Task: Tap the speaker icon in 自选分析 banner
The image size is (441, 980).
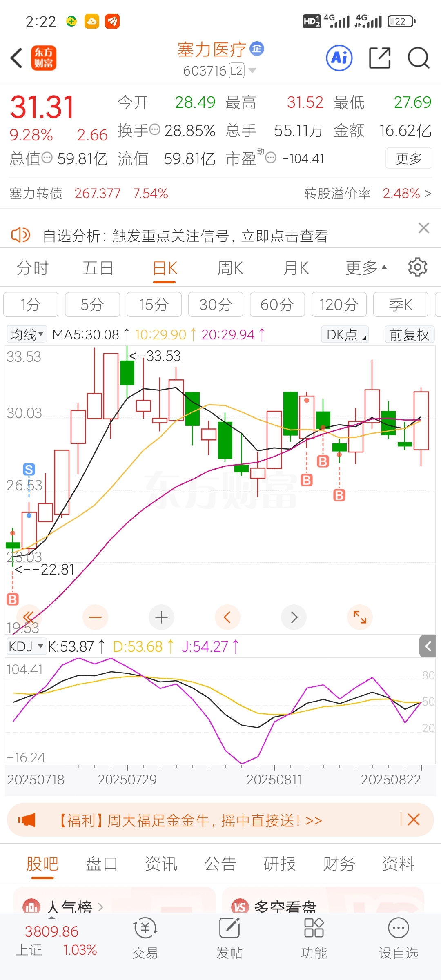Action: pos(20,235)
